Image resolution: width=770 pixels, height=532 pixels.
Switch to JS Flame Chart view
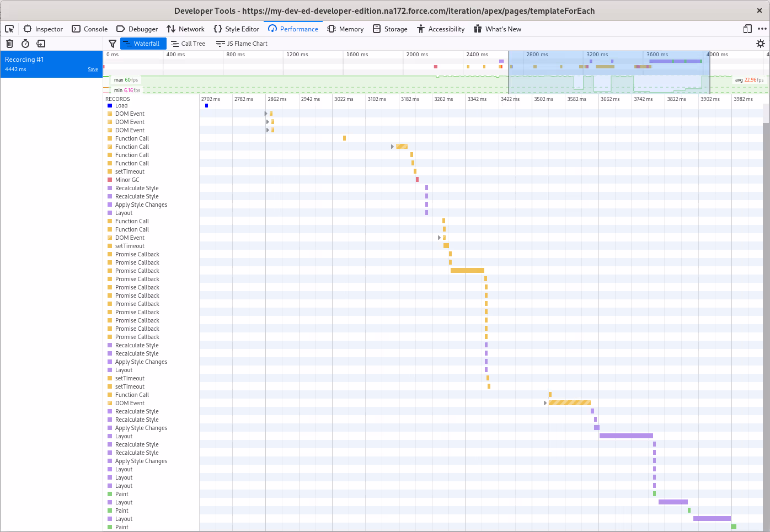242,44
